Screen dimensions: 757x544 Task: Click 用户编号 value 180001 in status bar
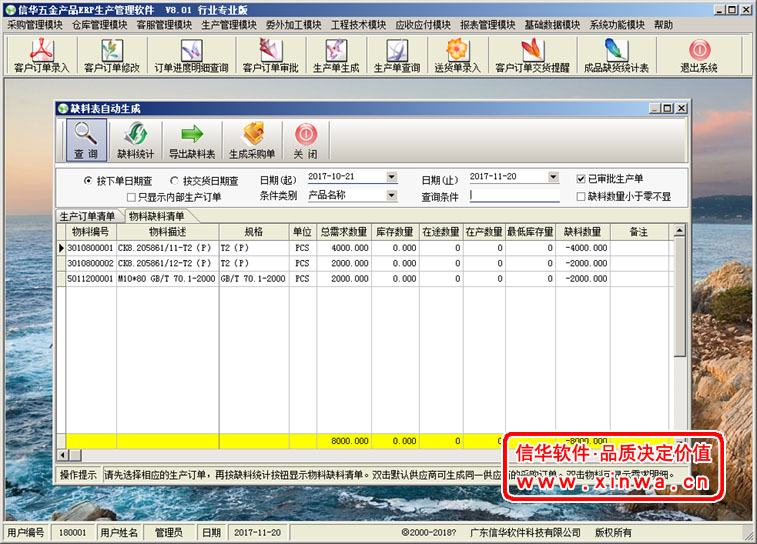pos(72,532)
